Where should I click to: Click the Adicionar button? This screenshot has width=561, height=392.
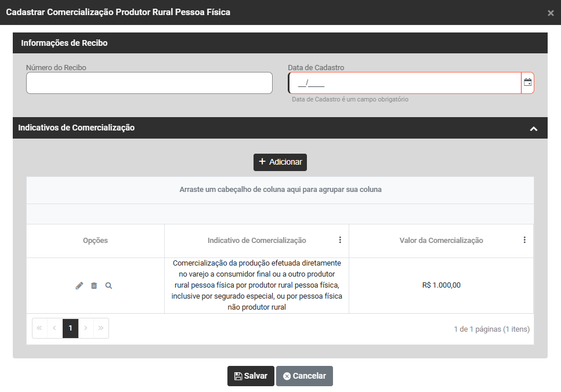coord(280,162)
